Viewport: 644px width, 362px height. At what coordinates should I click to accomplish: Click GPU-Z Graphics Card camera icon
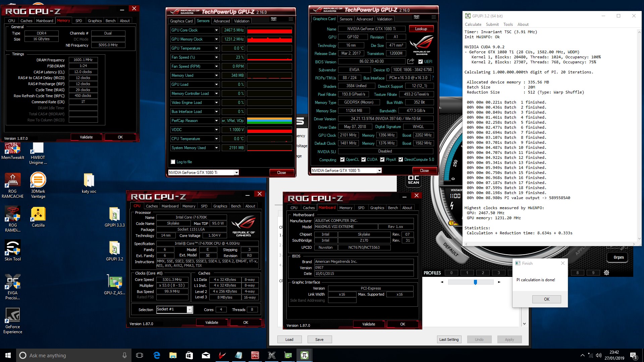[417, 17]
